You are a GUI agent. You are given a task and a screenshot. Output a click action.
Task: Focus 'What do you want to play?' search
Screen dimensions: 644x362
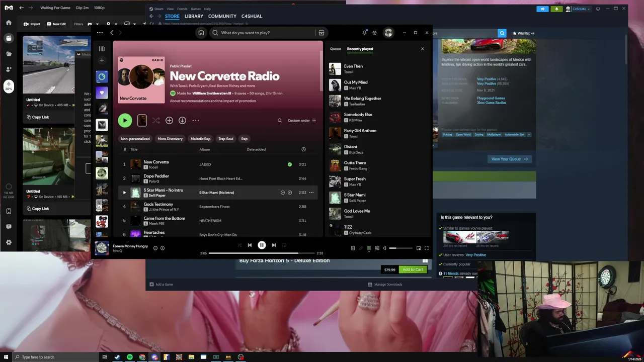point(262,33)
